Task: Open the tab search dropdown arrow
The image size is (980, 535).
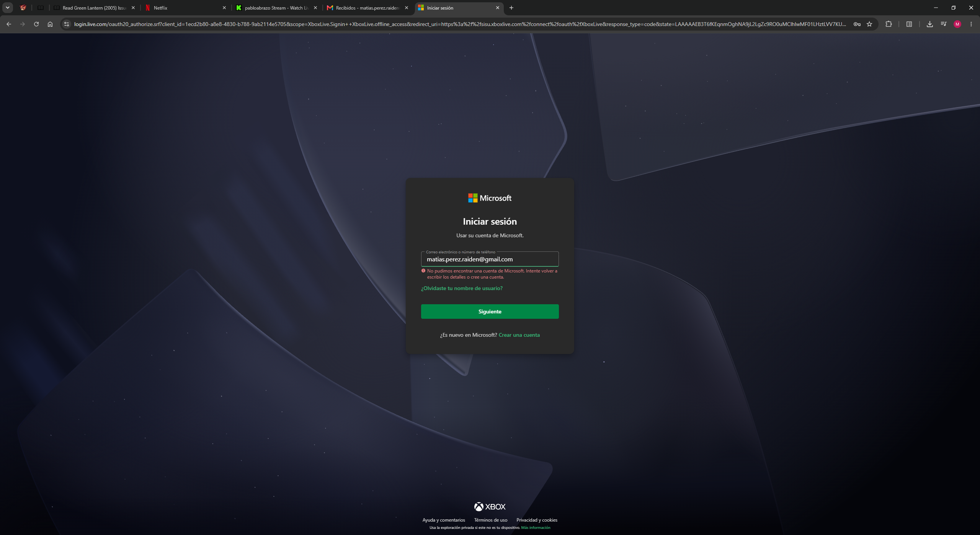Action: click(8, 8)
